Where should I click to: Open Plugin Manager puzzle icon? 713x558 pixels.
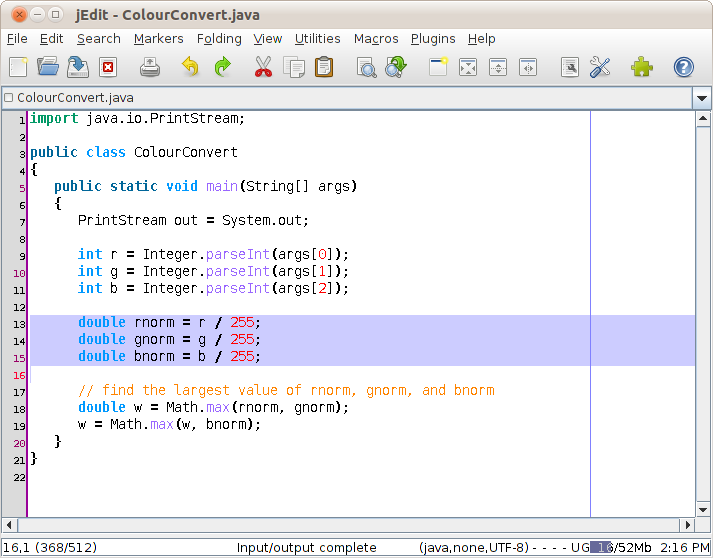[x=642, y=67]
